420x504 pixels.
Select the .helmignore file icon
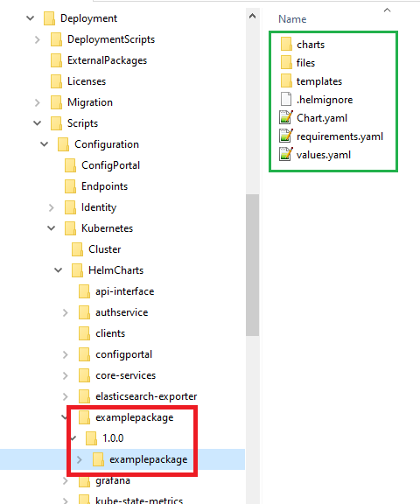(x=286, y=100)
